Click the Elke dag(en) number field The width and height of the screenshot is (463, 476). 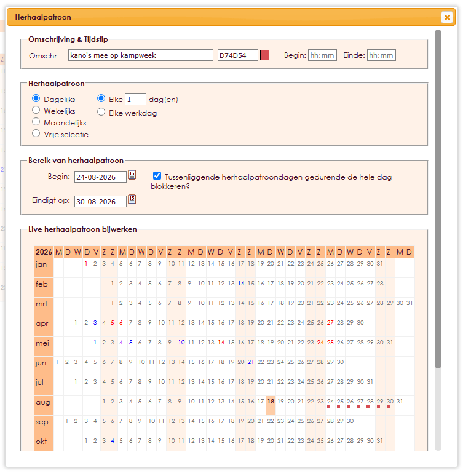click(x=135, y=100)
